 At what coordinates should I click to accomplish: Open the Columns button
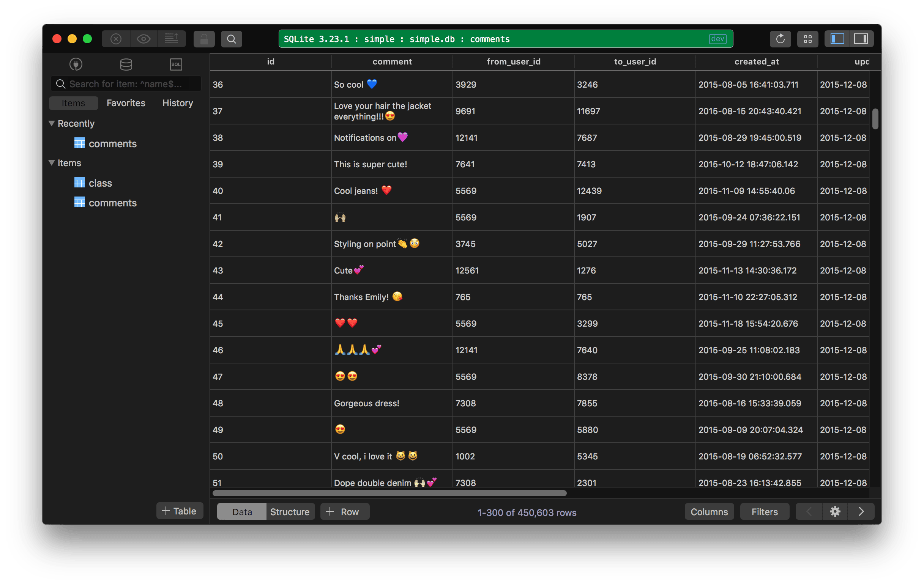710,512
